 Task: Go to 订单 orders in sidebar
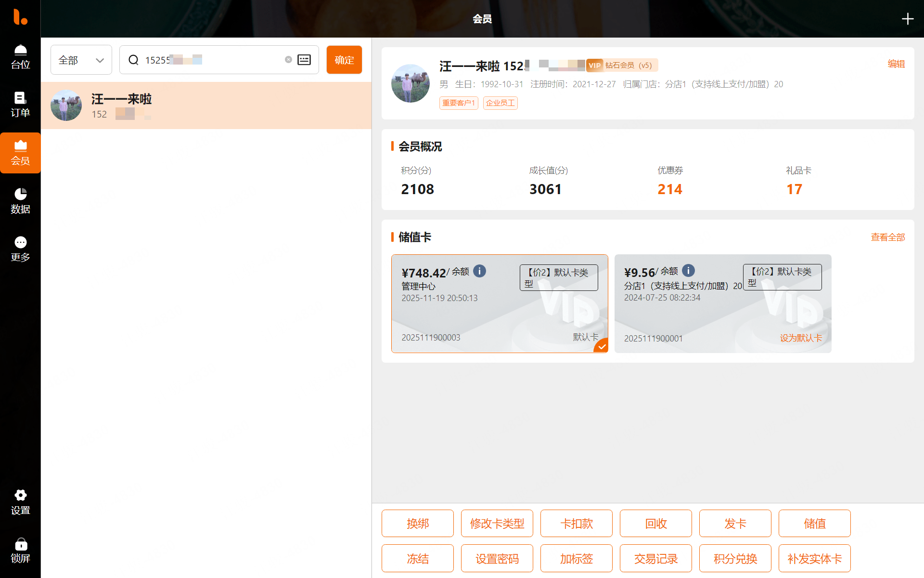tap(20, 105)
